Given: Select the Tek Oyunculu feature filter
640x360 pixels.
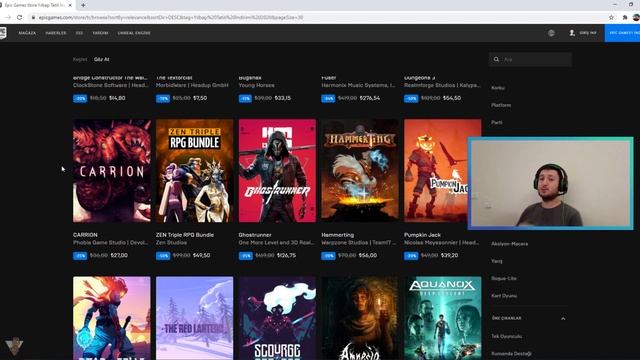Looking at the screenshot, I should [507, 336].
